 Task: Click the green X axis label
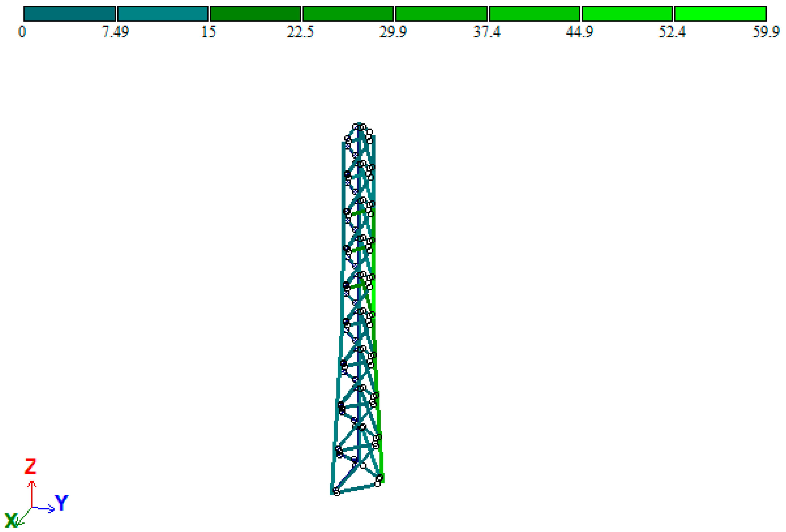11,521
